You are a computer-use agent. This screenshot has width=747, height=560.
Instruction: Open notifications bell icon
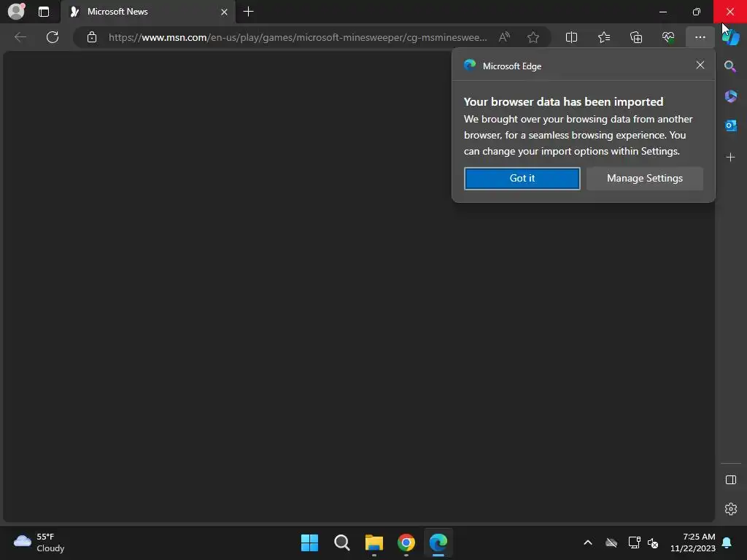(727, 542)
